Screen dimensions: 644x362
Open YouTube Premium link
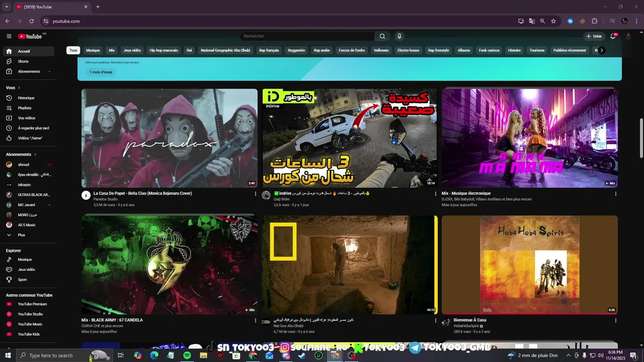point(29,304)
